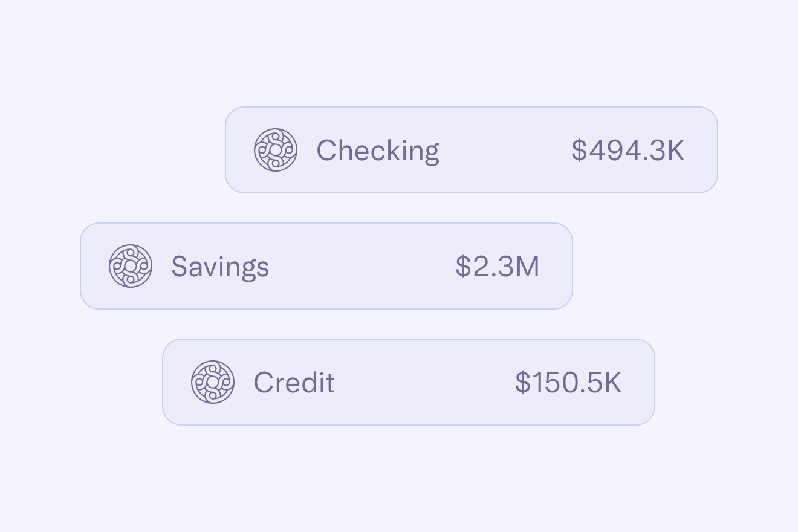Click the ornate bank logo on the top card
The image size is (798, 532).
pyautogui.click(x=276, y=150)
